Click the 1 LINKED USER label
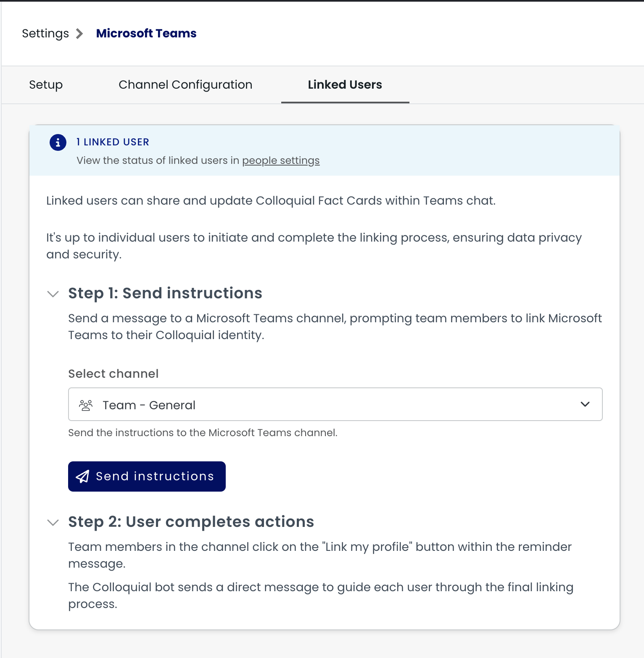The image size is (644, 658). [x=113, y=142]
